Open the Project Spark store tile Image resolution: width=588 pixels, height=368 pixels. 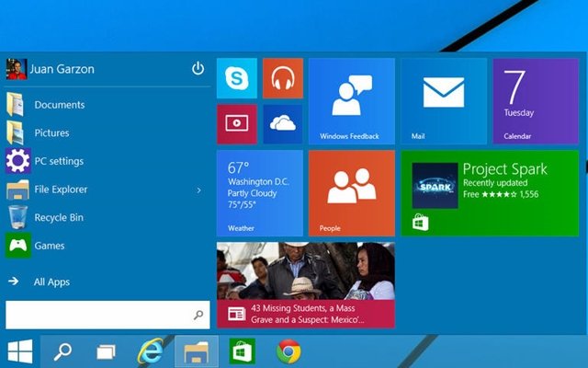coord(490,193)
